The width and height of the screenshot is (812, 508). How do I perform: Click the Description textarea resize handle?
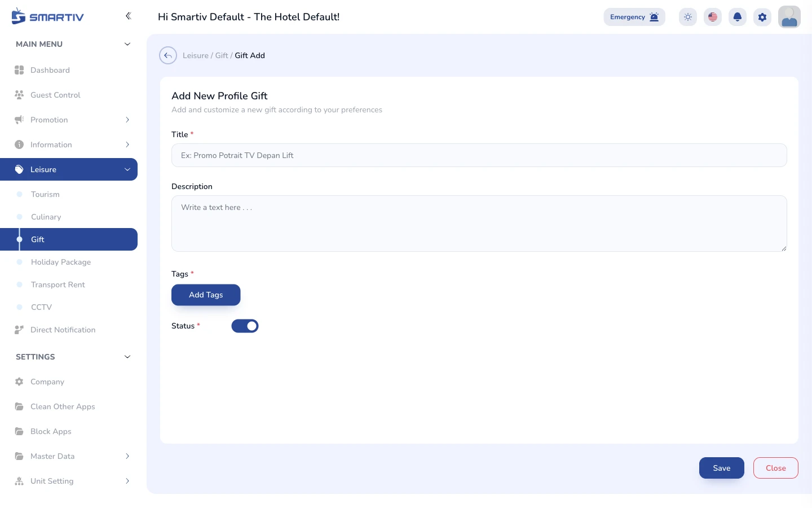click(783, 248)
